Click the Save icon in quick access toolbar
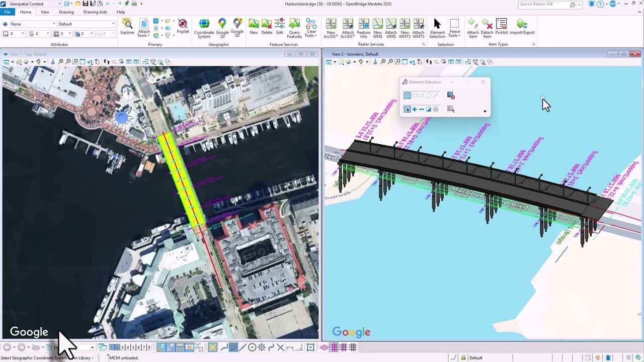 [x=86, y=4]
